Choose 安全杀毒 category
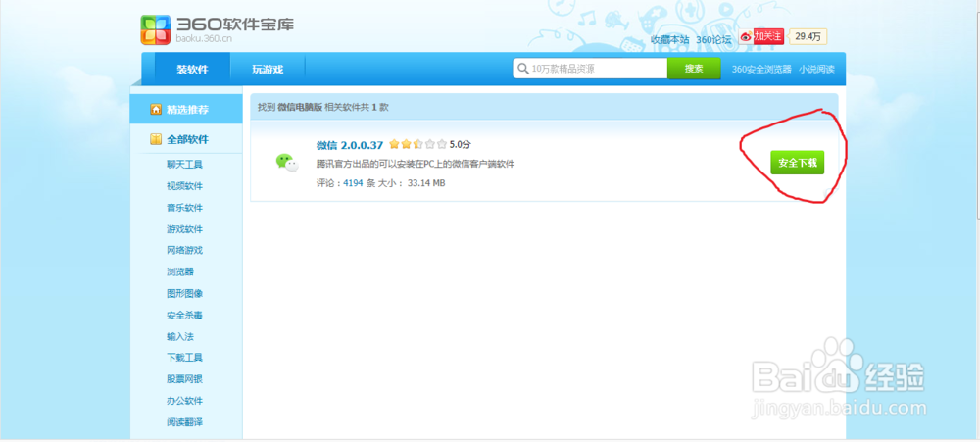The width and height of the screenshot is (980, 442). click(184, 316)
